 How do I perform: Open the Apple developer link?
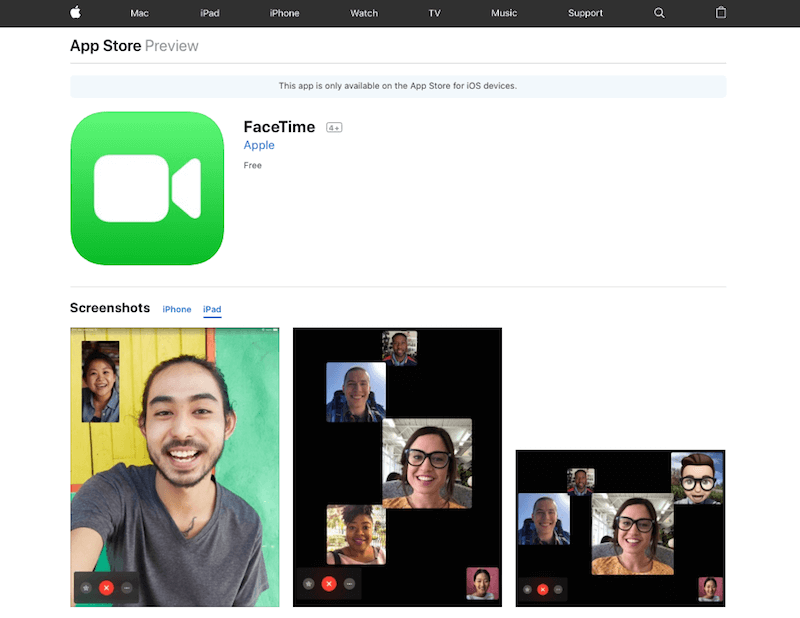(x=259, y=145)
